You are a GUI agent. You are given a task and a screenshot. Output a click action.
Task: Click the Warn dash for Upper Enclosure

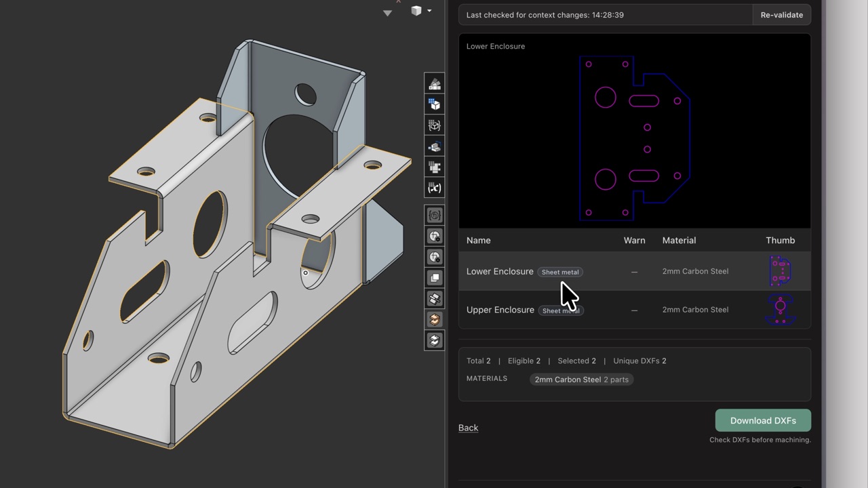point(635,310)
